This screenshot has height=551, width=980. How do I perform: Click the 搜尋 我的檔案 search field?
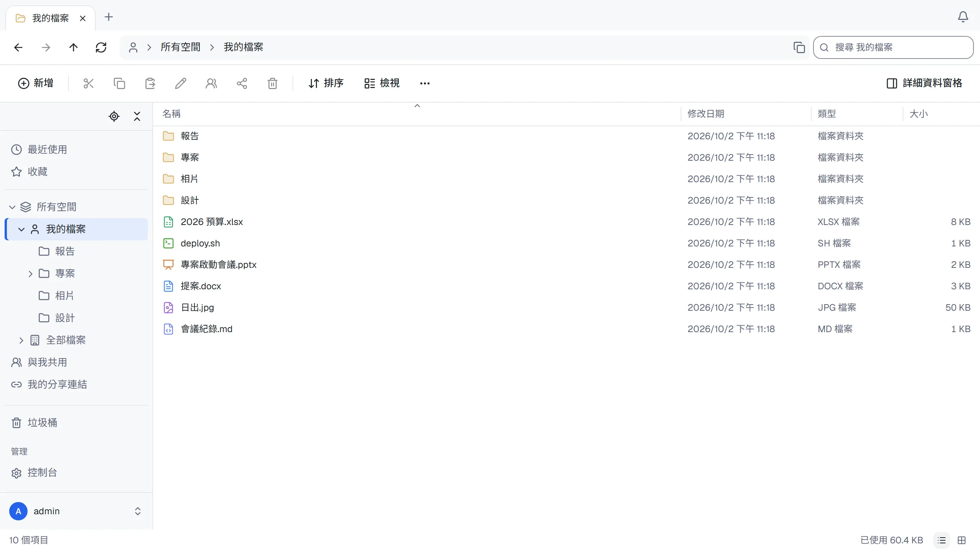(893, 47)
